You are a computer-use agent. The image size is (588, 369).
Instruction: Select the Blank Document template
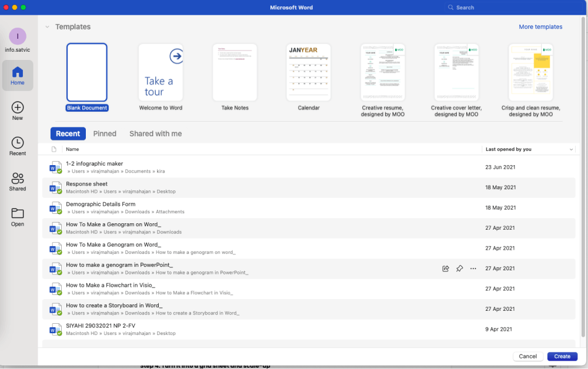tap(87, 72)
